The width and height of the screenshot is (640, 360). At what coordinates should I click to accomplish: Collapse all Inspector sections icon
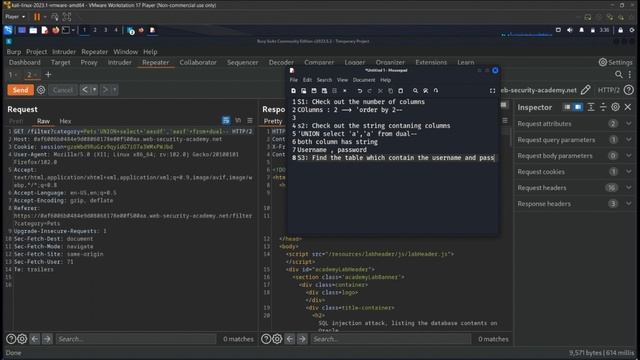(603, 107)
